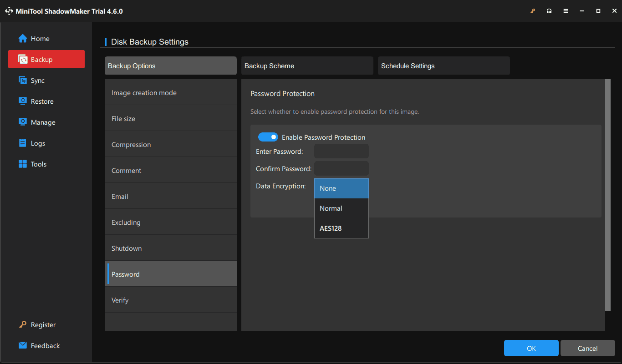Click the license key icon in the title bar
This screenshot has width=622, height=364.
(x=533, y=10)
